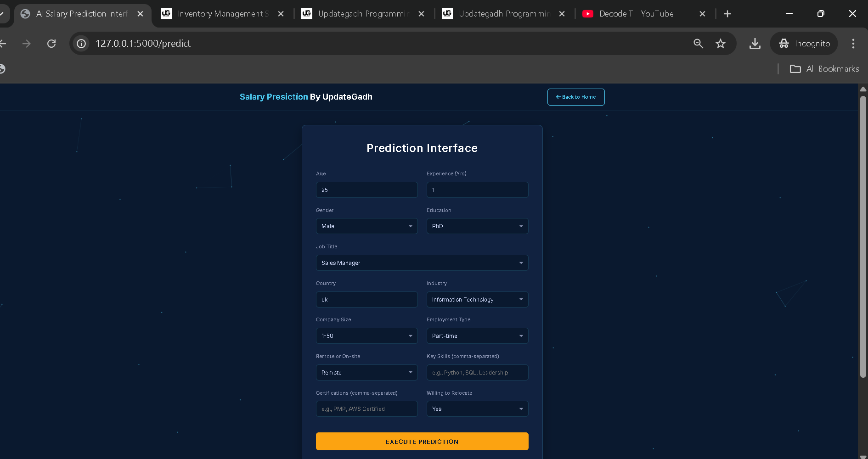Open the Willing to Relocate dropdown
This screenshot has width=868, height=459.
tap(477, 409)
